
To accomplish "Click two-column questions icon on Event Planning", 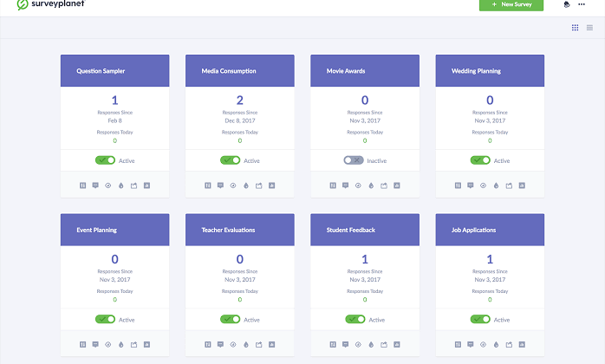I will pyautogui.click(x=82, y=345).
